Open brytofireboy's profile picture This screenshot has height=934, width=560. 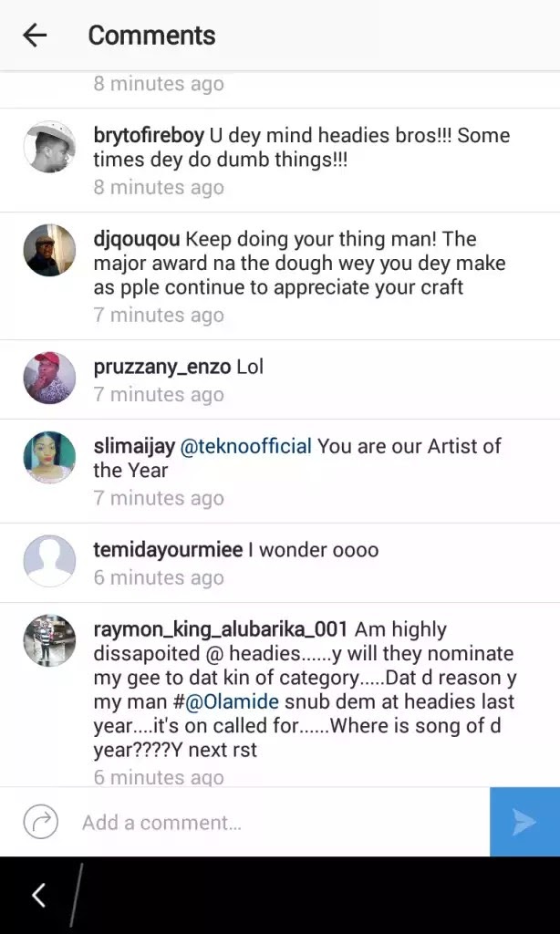(49, 146)
